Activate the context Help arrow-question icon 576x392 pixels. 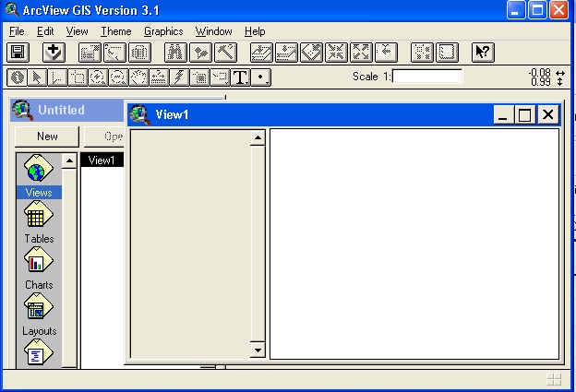tap(483, 53)
